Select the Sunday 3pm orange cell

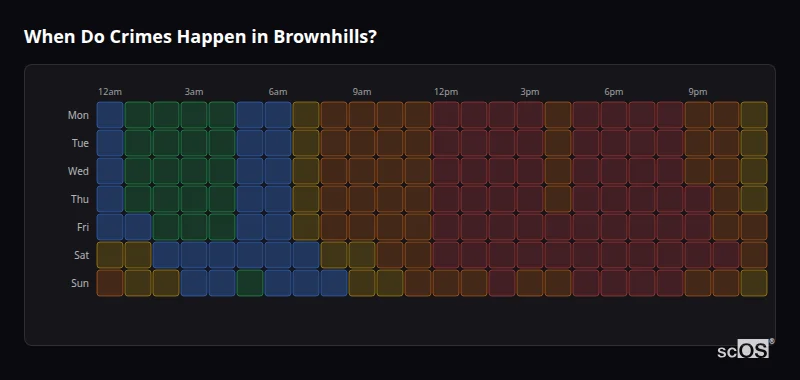(530, 283)
